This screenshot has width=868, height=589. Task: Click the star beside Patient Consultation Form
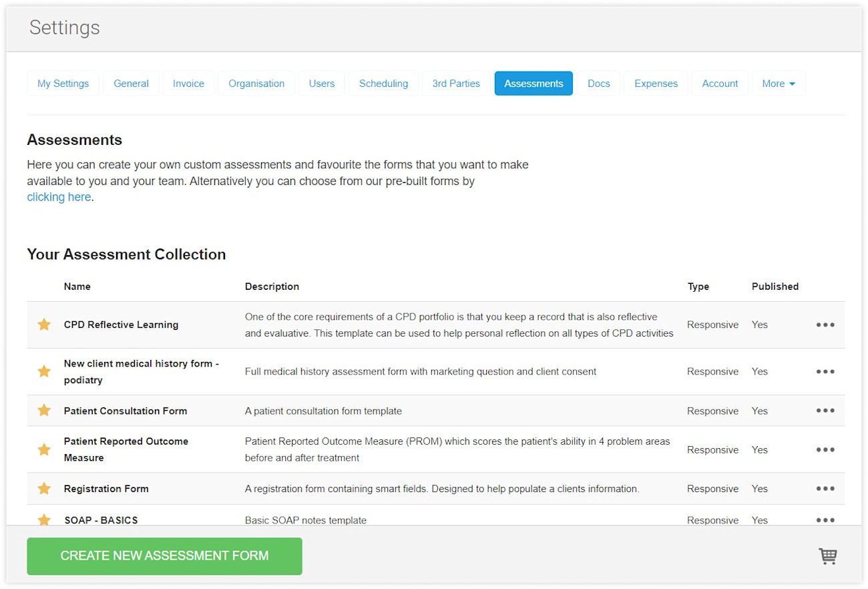(x=44, y=410)
